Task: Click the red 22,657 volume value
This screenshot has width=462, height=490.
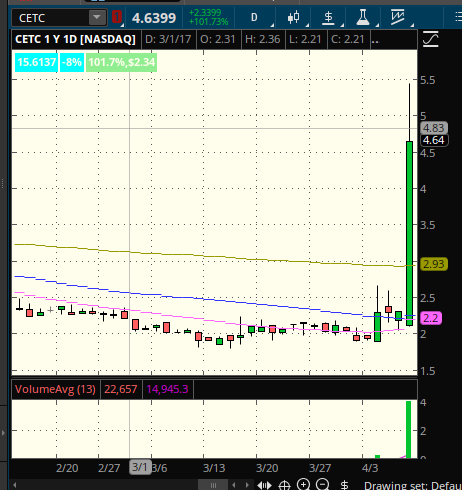Action: [121, 389]
